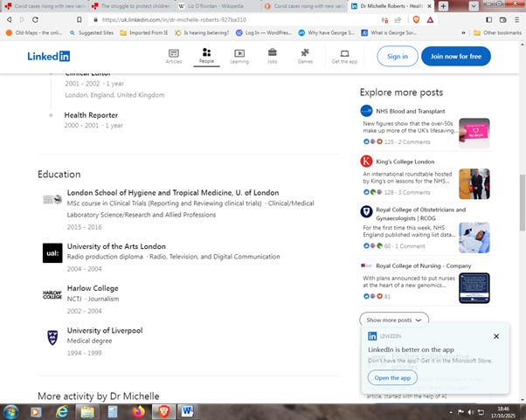Switch to Liz O'Riordan Wikipedia tab
526x420 pixels.
point(215,6)
